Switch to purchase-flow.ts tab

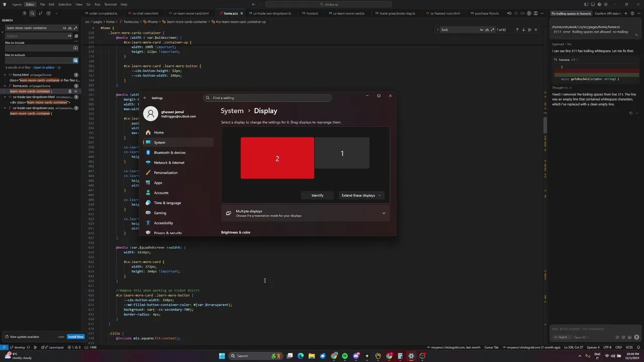click(x=484, y=14)
